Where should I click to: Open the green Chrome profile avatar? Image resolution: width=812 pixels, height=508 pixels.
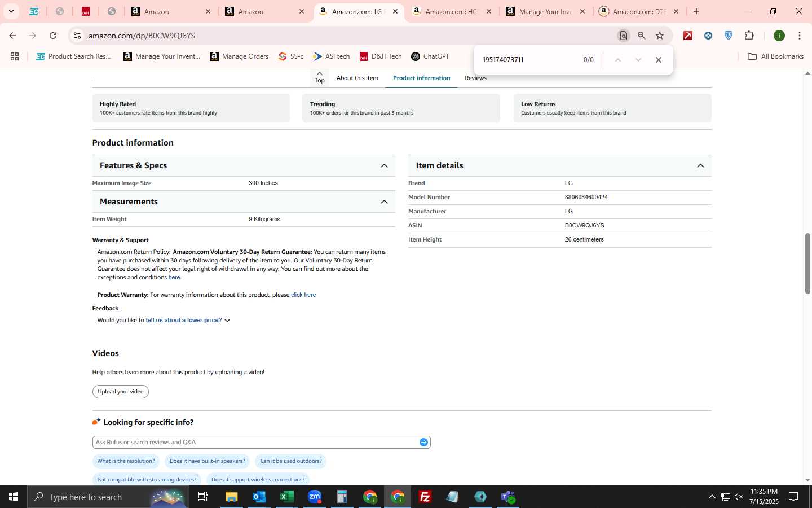tap(779, 36)
